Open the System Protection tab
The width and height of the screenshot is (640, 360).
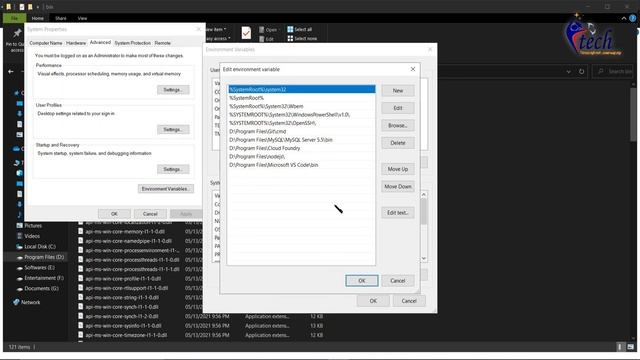point(133,43)
